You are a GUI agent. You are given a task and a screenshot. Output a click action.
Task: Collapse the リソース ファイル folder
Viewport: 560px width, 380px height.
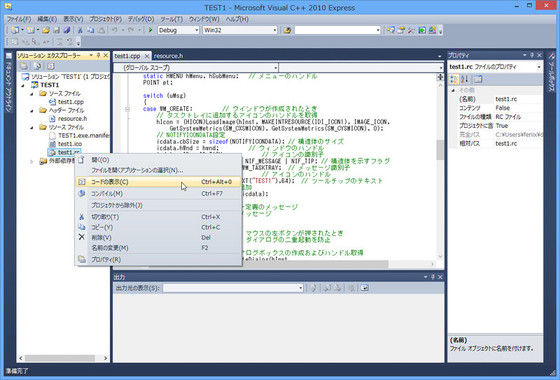(x=32, y=127)
